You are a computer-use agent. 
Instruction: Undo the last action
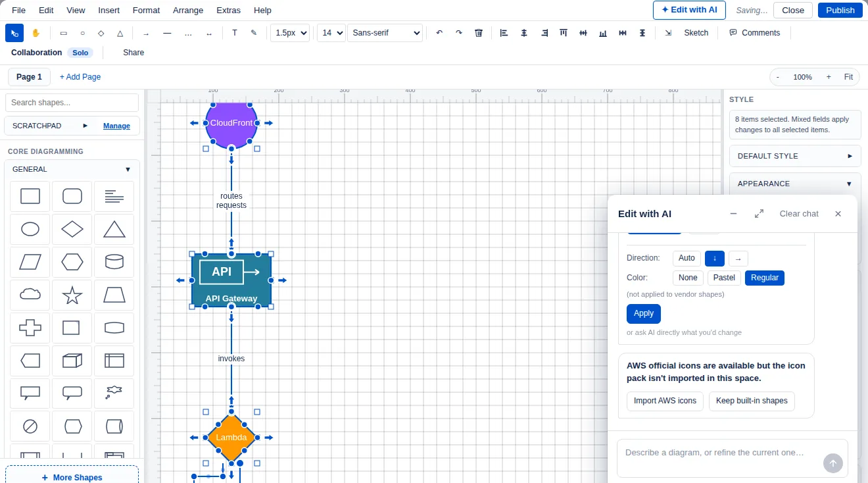click(439, 33)
